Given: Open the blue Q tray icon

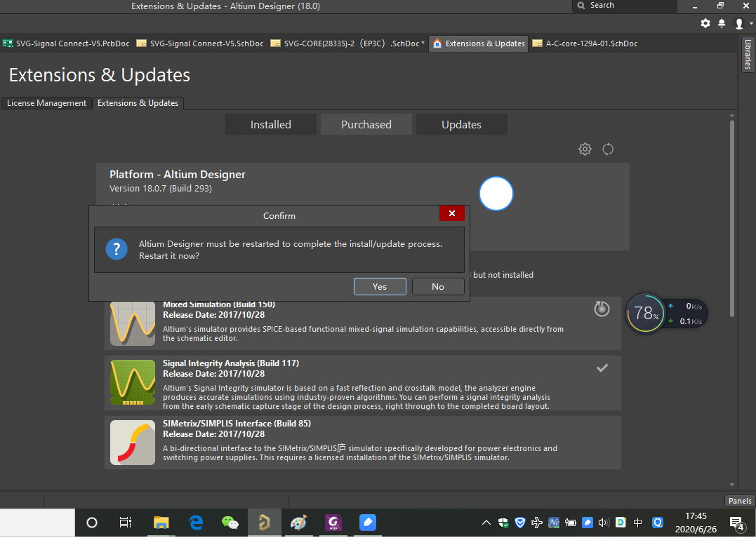Looking at the screenshot, I should point(658,523).
